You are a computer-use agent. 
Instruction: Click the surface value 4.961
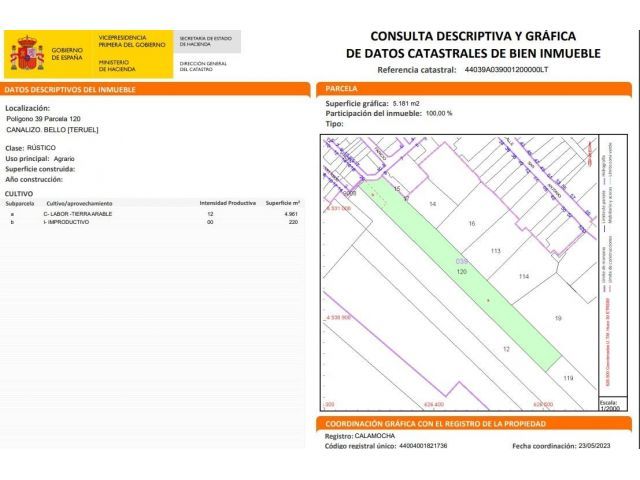(291, 214)
